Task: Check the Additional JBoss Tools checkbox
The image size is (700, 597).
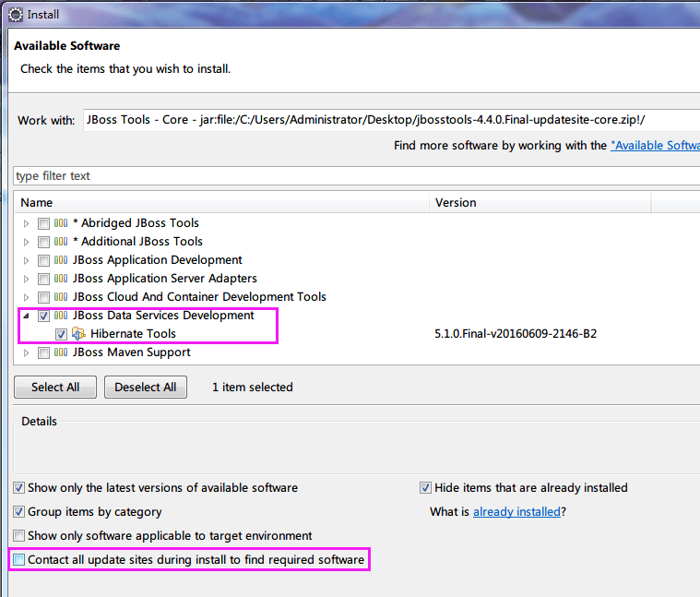Action: (x=43, y=242)
